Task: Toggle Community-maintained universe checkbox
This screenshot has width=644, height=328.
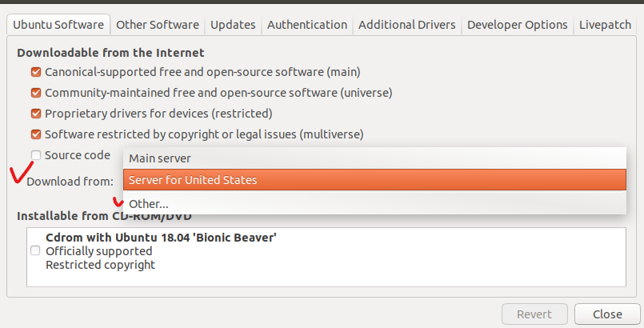Action: point(36,93)
